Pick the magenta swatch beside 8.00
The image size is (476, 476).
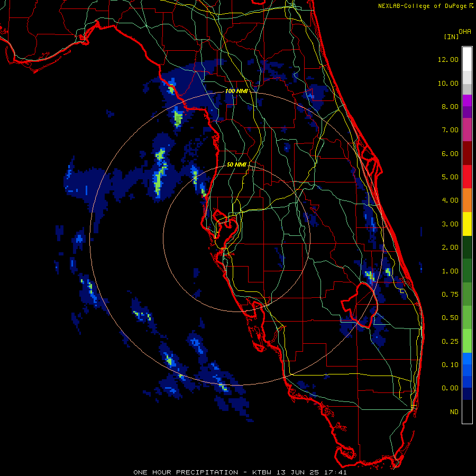click(467, 100)
